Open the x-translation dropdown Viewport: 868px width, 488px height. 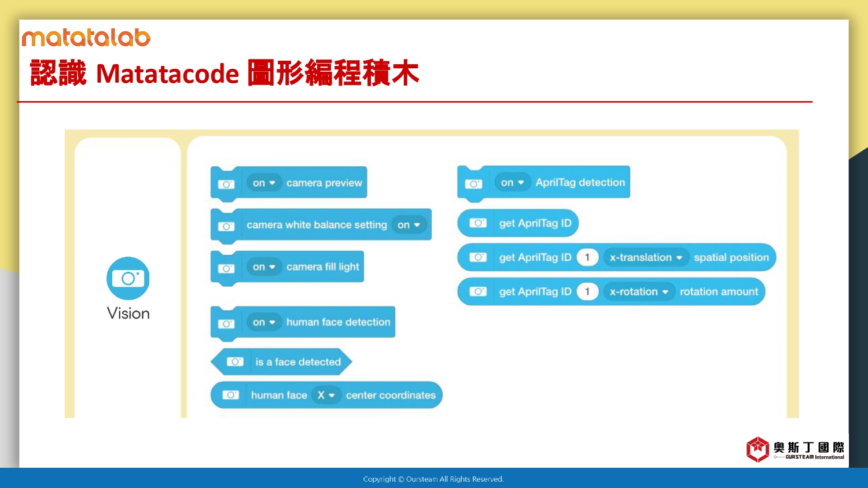(x=646, y=257)
